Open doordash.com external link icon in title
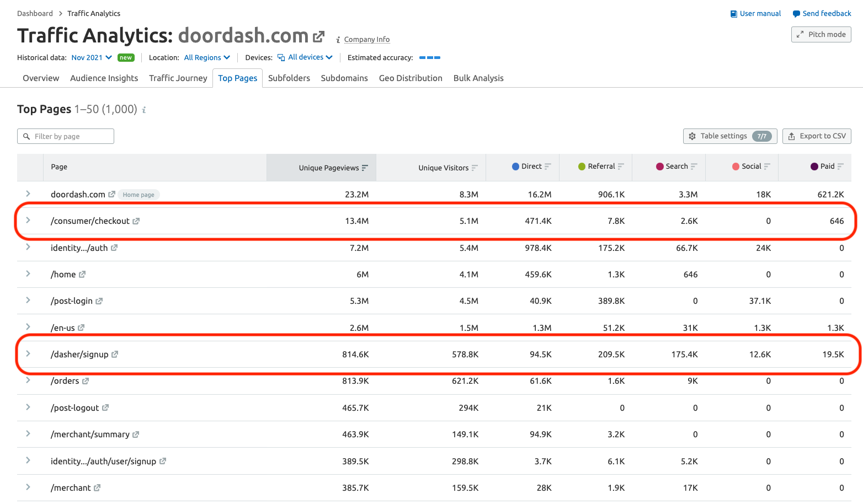Screen dimensions: 863x504 (x=319, y=37)
